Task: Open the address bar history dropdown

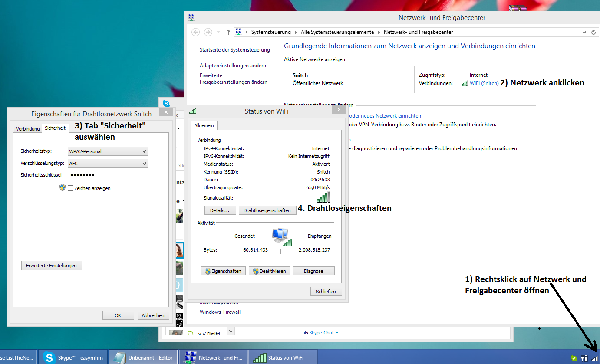Action: (584, 32)
